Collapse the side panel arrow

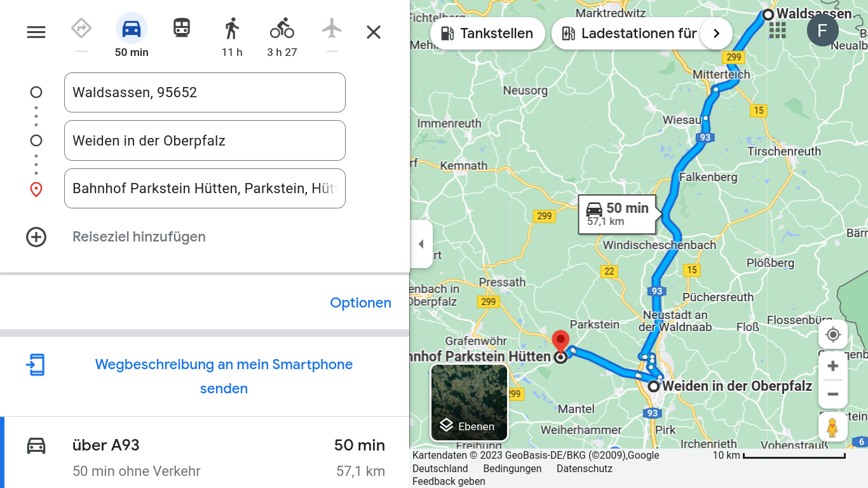pyautogui.click(x=421, y=244)
